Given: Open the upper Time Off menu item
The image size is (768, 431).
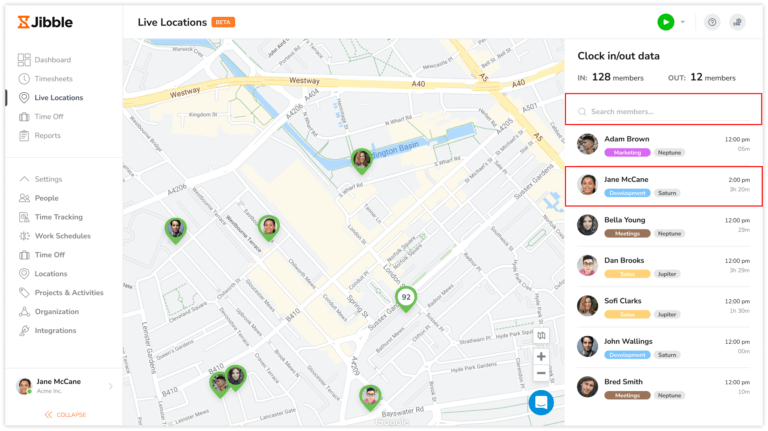Looking at the screenshot, I should 49,117.
